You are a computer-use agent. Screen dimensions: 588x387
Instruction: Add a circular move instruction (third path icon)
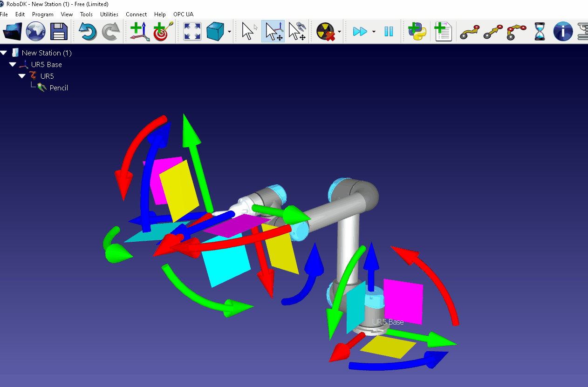[516, 32]
